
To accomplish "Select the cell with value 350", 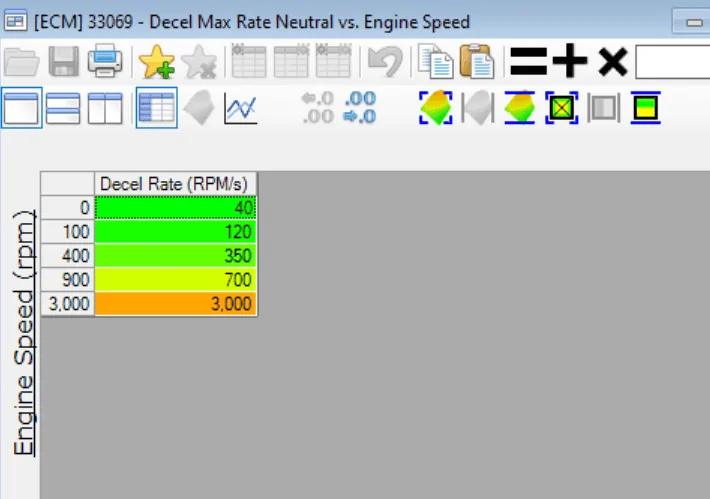I will (x=176, y=256).
